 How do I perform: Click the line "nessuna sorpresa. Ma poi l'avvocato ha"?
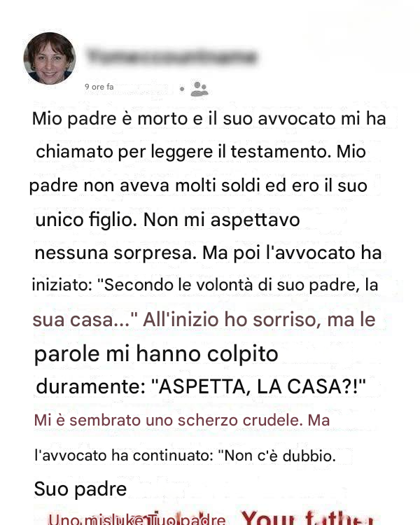point(208,253)
